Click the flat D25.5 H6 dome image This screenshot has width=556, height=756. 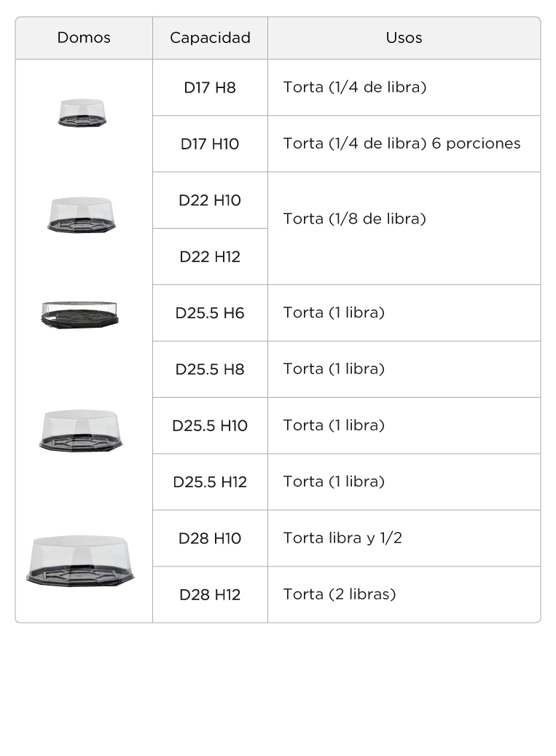pyautogui.click(x=80, y=315)
